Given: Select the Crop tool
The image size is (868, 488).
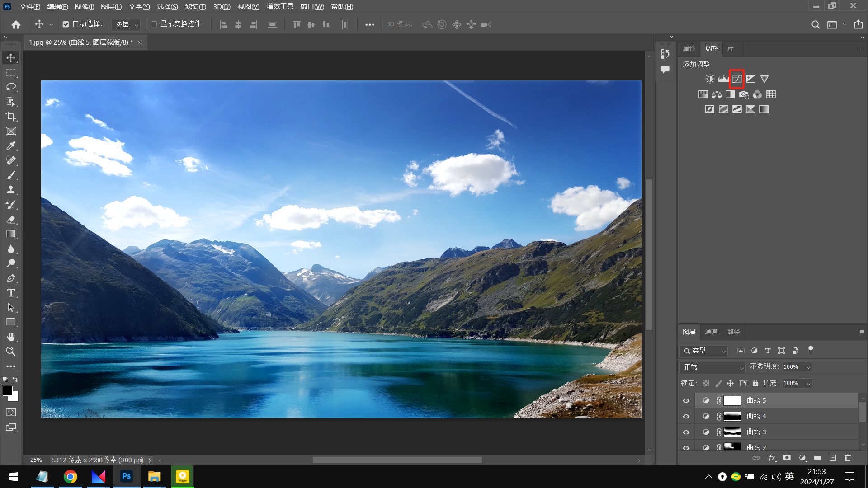Looking at the screenshot, I should tap(11, 117).
